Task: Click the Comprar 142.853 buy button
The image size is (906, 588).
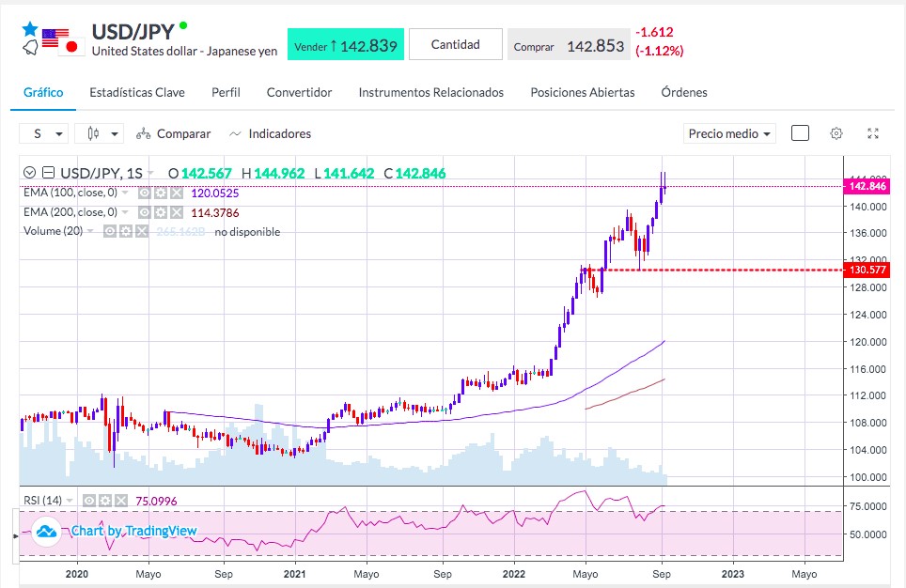Action: tap(569, 45)
